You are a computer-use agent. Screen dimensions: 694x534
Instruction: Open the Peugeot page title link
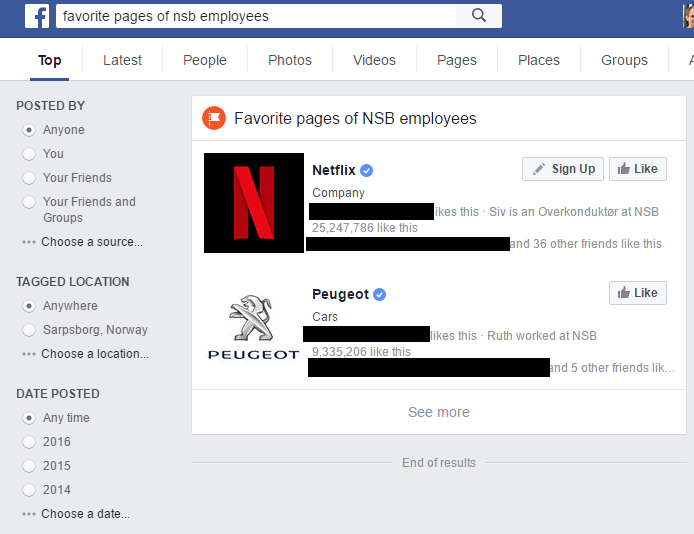[x=340, y=294]
